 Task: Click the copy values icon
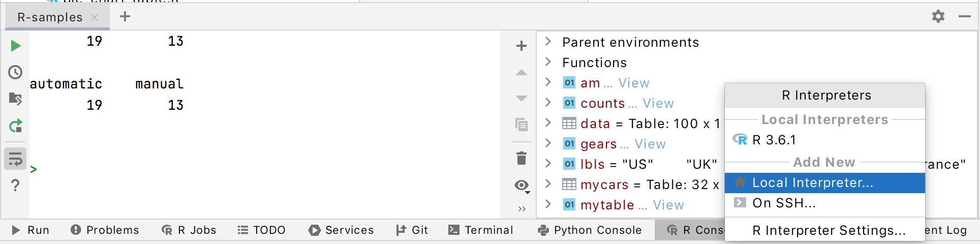click(x=522, y=125)
